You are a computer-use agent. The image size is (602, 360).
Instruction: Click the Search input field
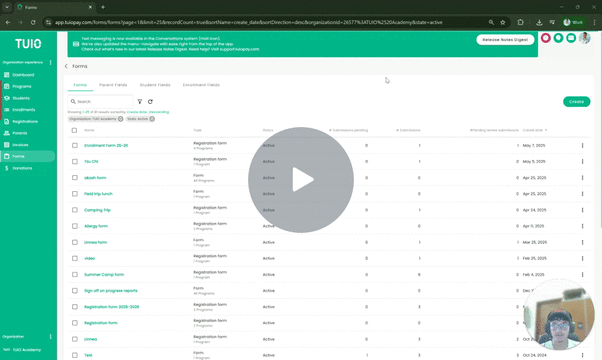101,102
